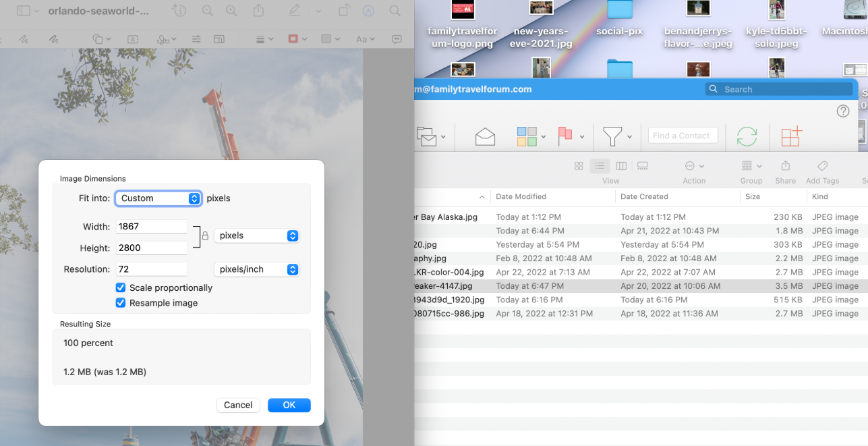Click the Finder Share icon
The image size is (868, 446).
[785, 166]
